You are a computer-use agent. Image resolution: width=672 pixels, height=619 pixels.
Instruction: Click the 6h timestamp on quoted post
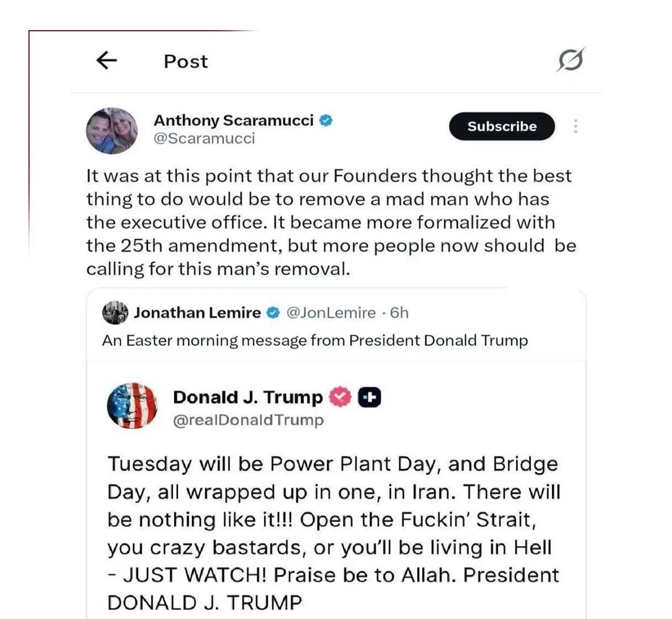399,312
